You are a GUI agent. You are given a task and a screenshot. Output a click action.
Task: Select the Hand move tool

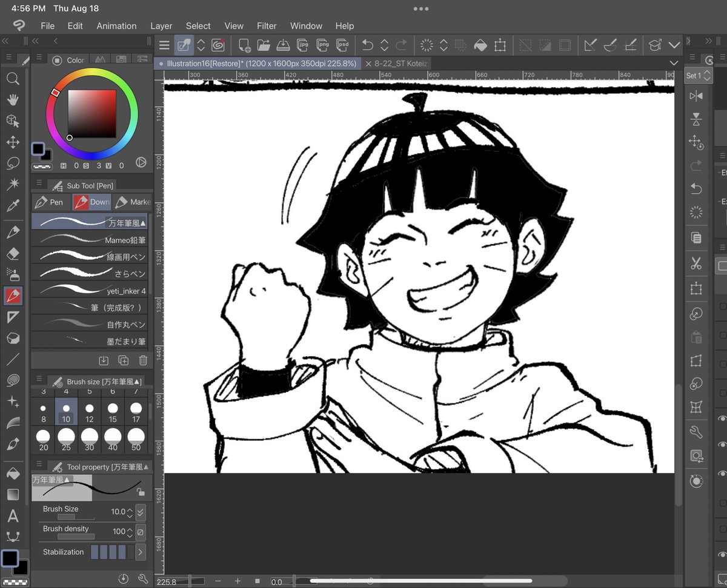click(13, 100)
